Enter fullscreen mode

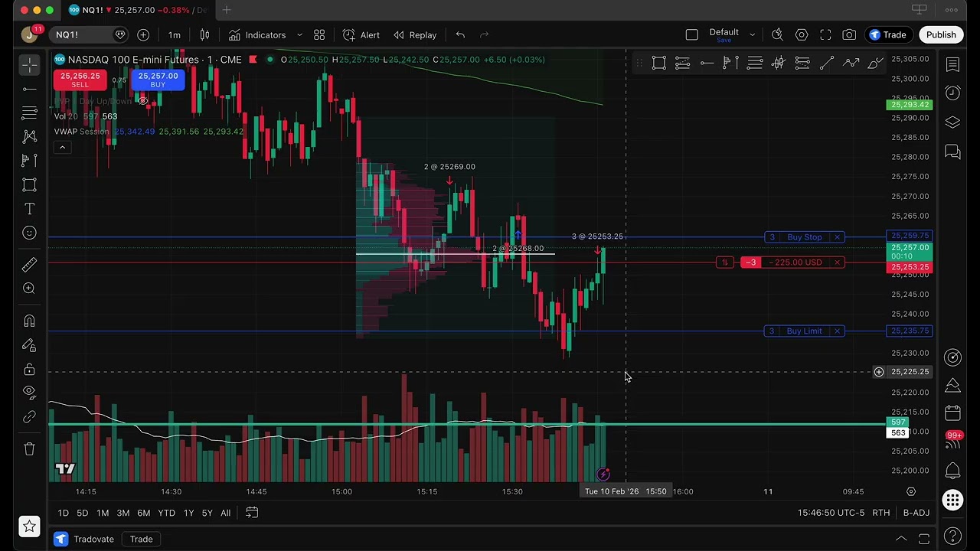point(825,34)
